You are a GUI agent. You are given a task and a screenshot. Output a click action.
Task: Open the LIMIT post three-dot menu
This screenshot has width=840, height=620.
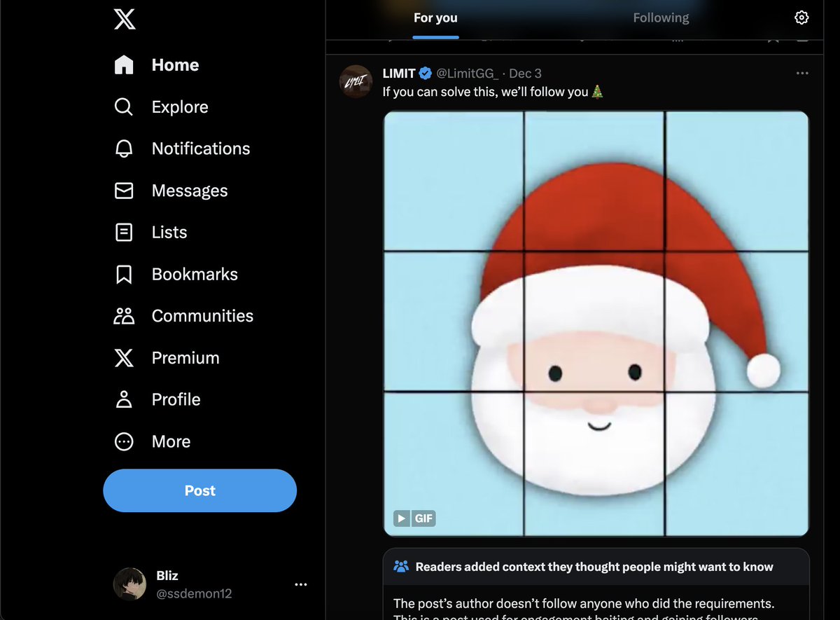[802, 74]
